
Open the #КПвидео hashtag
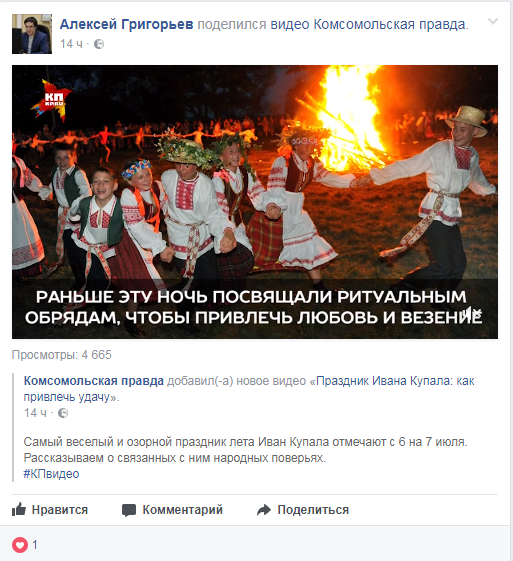coord(51,474)
